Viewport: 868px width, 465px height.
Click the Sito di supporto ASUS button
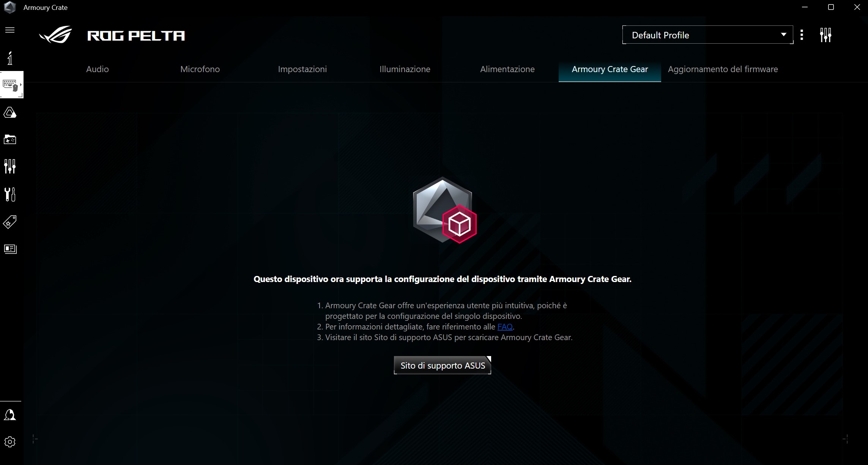click(443, 365)
